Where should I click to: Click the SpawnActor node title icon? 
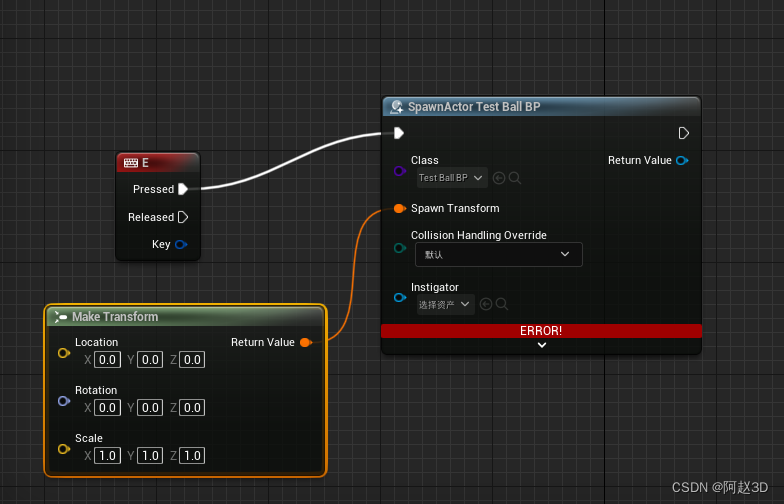click(397, 107)
